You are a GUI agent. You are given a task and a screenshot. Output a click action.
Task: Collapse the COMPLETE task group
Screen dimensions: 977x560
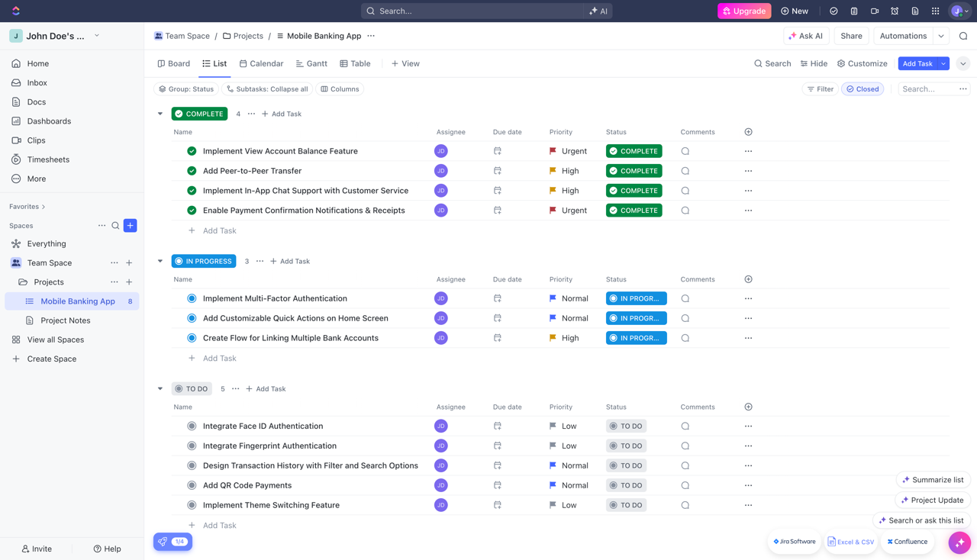(x=160, y=113)
